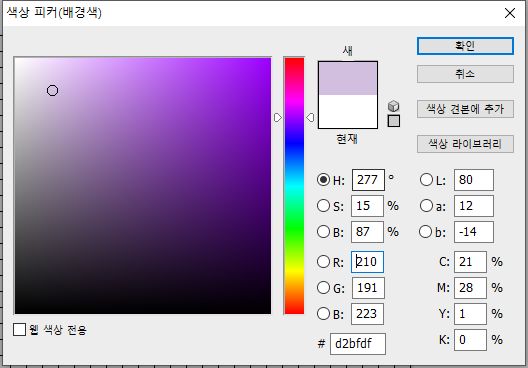Click the L field showing 80

474,180
